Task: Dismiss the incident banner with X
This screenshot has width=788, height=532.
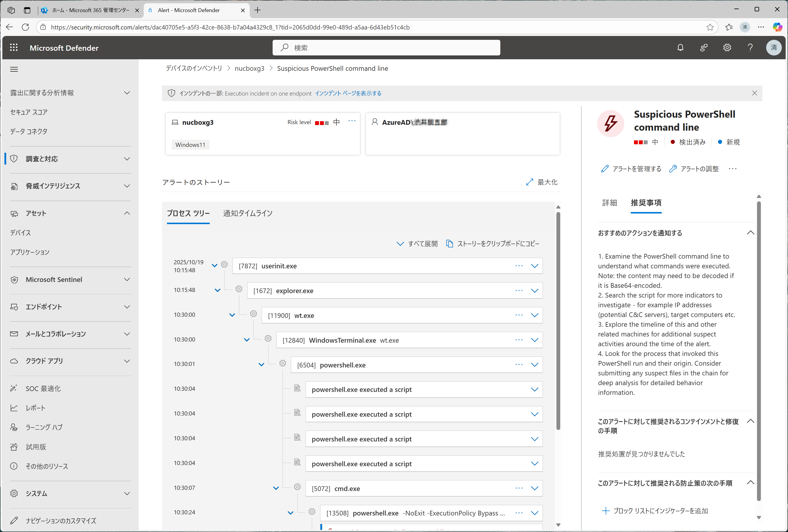Action: pos(754,93)
